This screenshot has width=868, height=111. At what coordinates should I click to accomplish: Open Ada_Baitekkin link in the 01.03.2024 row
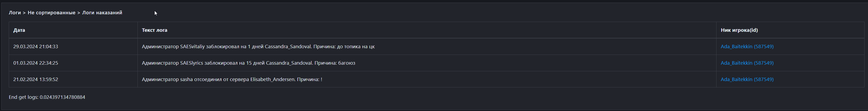pyautogui.click(x=747, y=63)
